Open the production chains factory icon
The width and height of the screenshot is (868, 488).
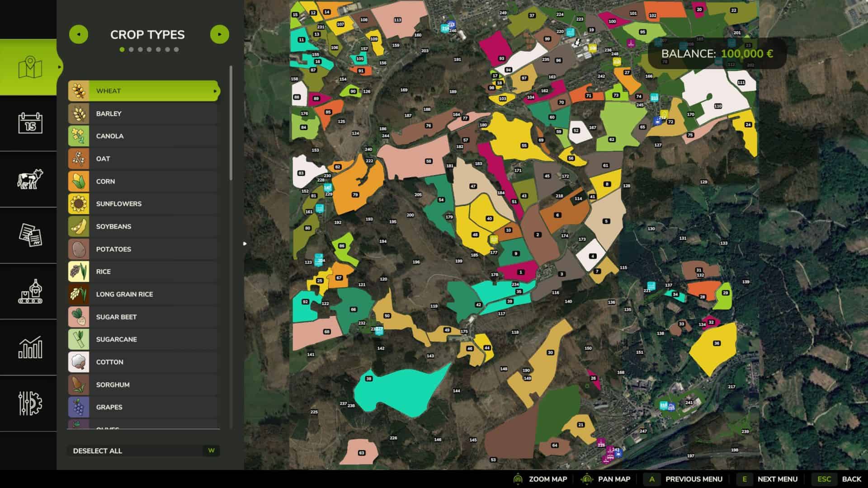pyautogui.click(x=30, y=291)
